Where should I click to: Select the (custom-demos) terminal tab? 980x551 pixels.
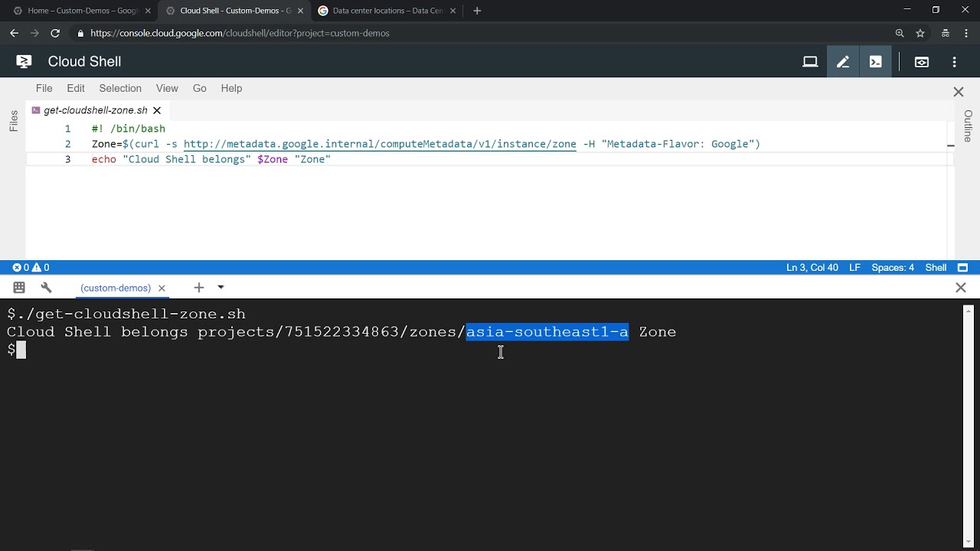click(x=116, y=289)
